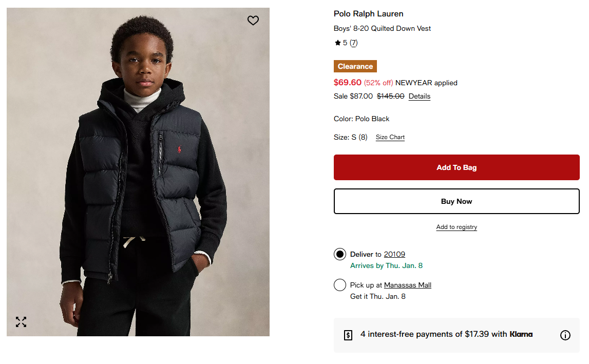The height and width of the screenshot is (364, 589).
Task: Open the 7 reviews count link
Action: (353, 43)
